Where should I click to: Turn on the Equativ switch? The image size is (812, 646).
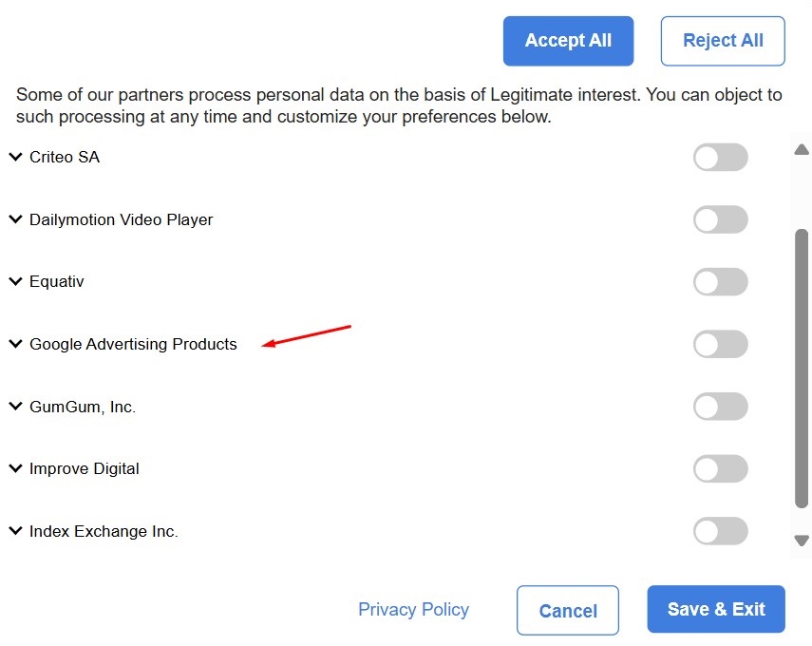pos(720,281)
